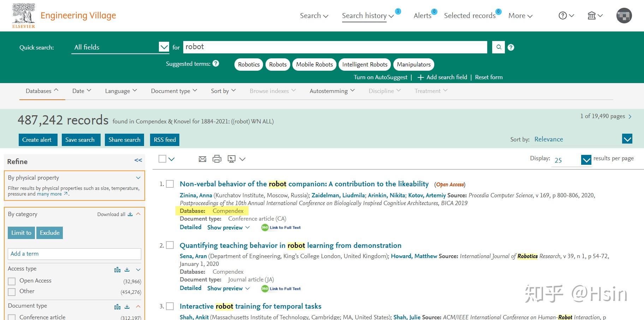Open the Date filter tab
This screenshot has height=320, width=644.
click(x=82, y=91)
